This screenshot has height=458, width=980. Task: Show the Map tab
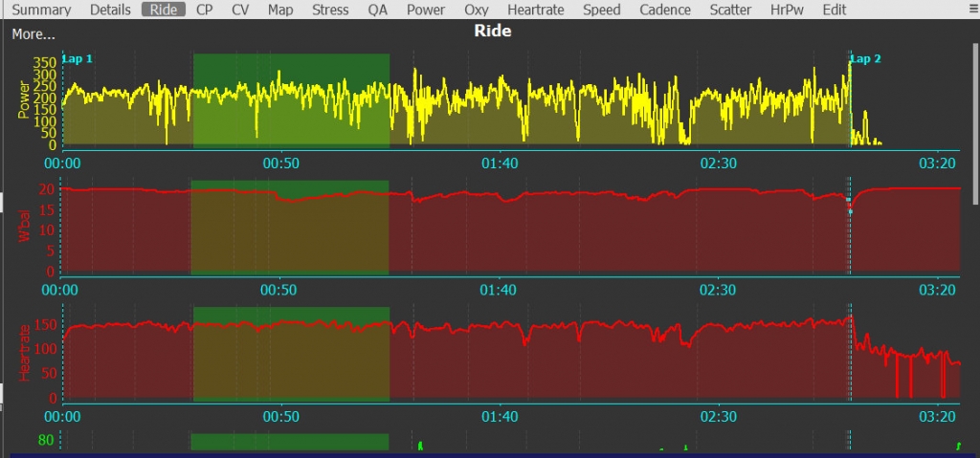pos(280,10)
